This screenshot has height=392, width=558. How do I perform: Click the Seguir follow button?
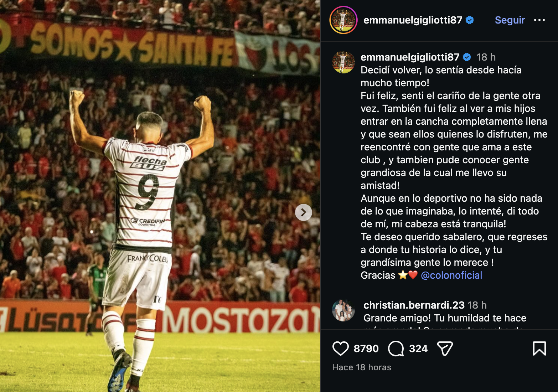click(510, 20)
